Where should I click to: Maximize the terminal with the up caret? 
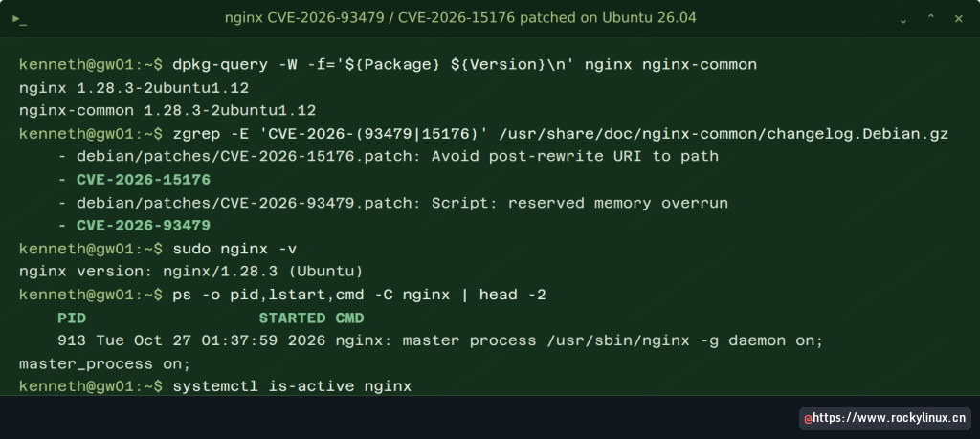[930, 19]
